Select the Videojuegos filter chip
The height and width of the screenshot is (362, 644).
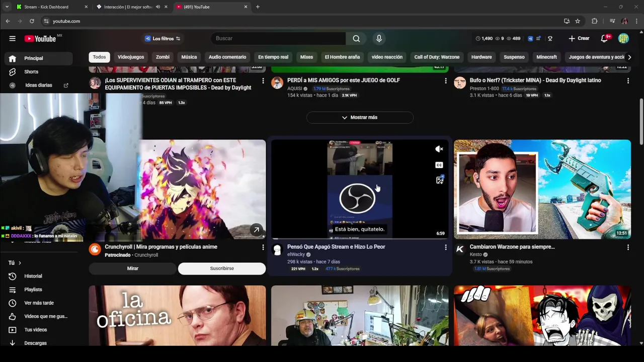pos(131,57)
